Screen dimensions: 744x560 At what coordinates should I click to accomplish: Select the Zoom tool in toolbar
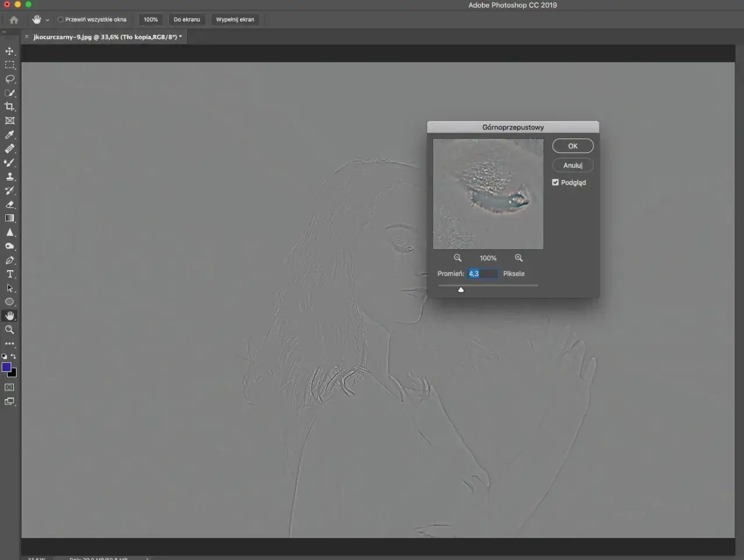[x=10, y=330]
